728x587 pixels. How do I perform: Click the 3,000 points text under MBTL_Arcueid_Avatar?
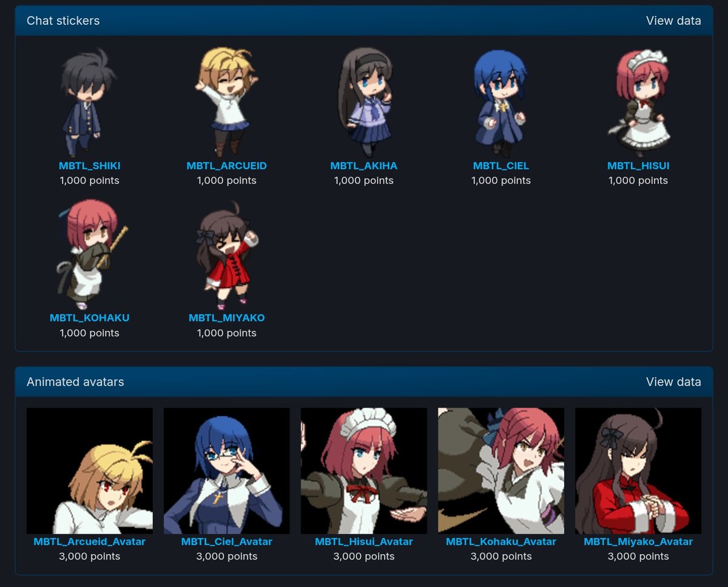90,557
